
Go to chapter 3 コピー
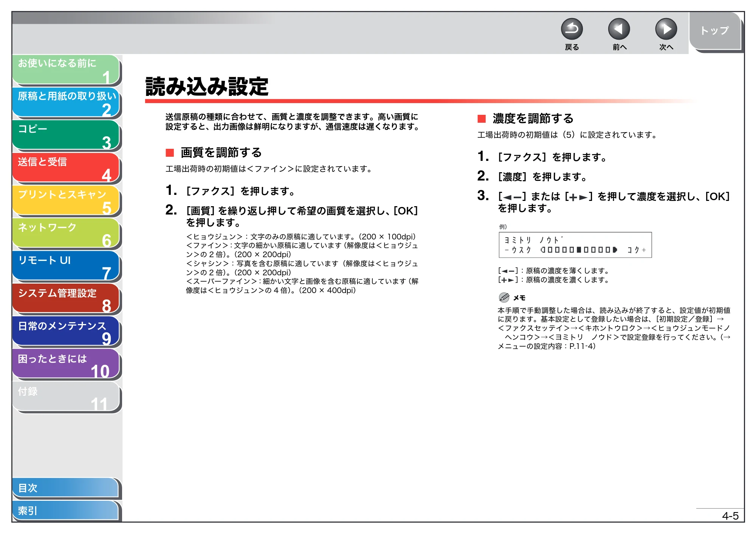66,135
